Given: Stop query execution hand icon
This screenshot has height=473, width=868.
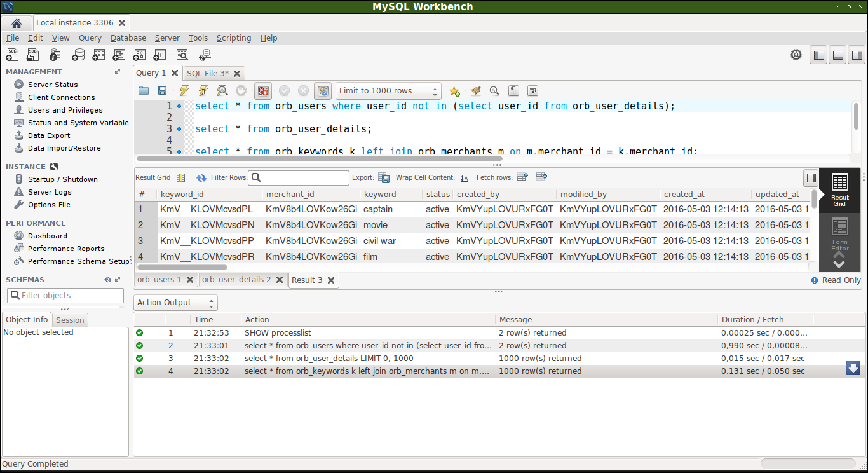Looking at the screenshot, I should click(241, 91).
